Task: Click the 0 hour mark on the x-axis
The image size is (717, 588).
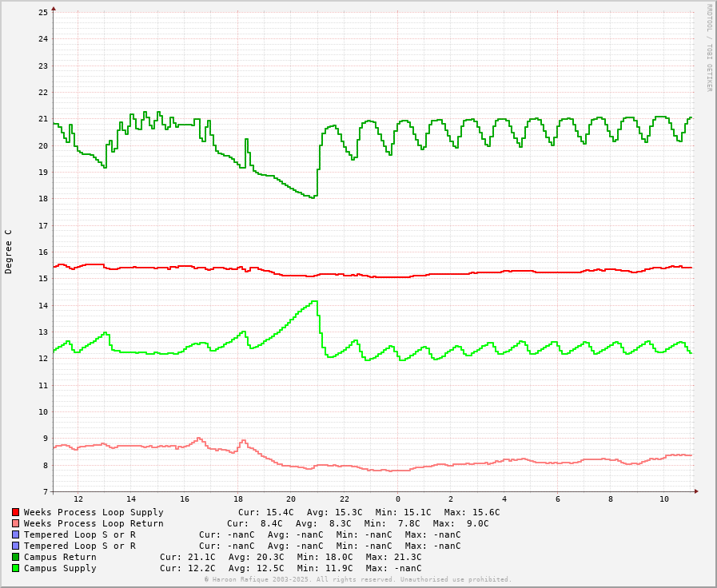Action: point(398,499)
